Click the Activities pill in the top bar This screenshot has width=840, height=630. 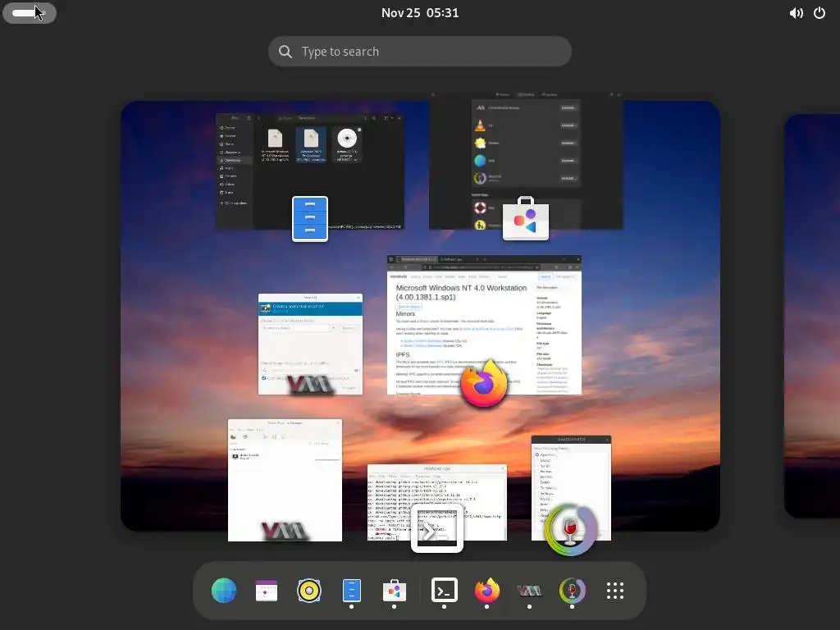point(30,13)
